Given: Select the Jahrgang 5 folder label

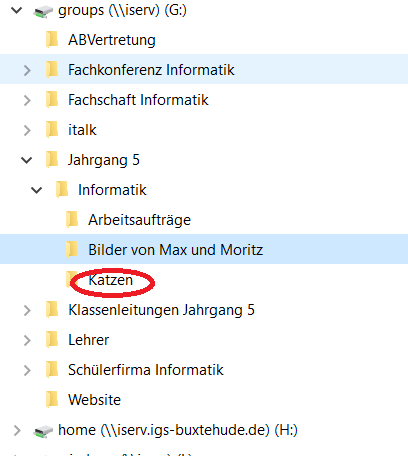Looking at the screenshot, I should click(x=104, y=160).
